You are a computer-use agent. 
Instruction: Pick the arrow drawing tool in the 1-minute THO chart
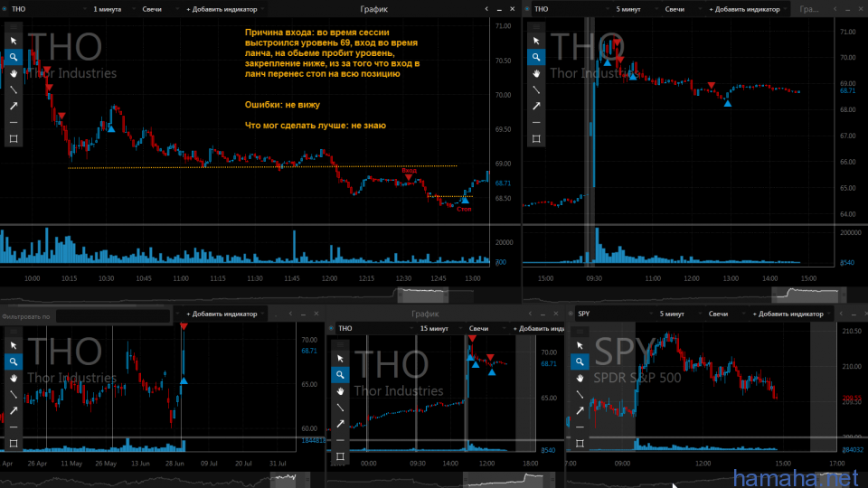point(14,106)
